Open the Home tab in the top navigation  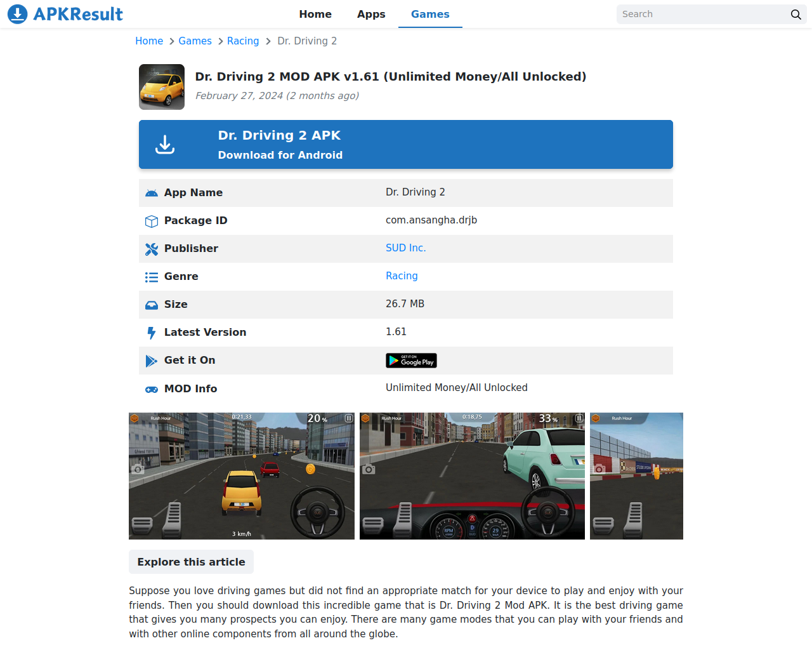tap(315, 14)
